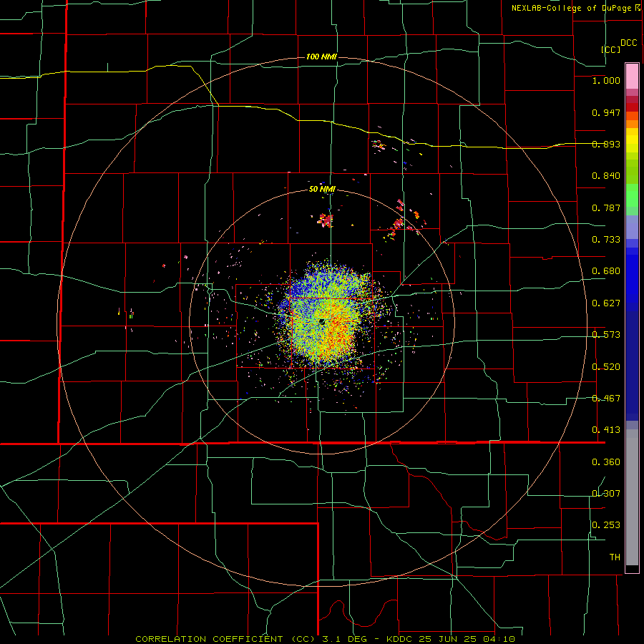The image size is (644, 644).
Task: Click the 0.733 scale value
Action: (x=606, y=240)
